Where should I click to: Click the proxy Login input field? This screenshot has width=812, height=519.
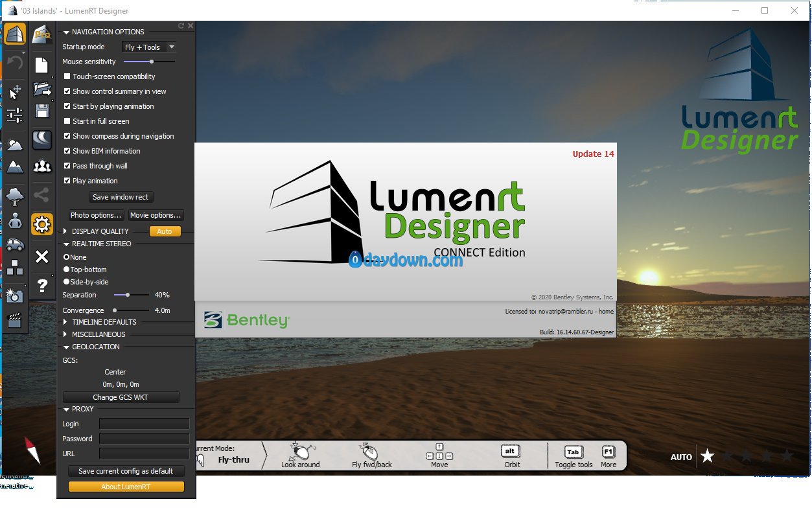point(145,424)
